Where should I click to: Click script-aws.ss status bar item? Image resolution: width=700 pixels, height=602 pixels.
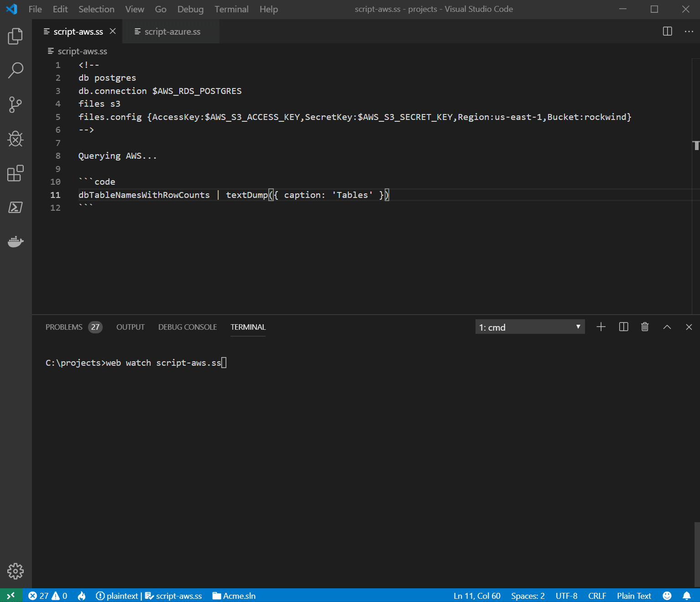[173, 596]
